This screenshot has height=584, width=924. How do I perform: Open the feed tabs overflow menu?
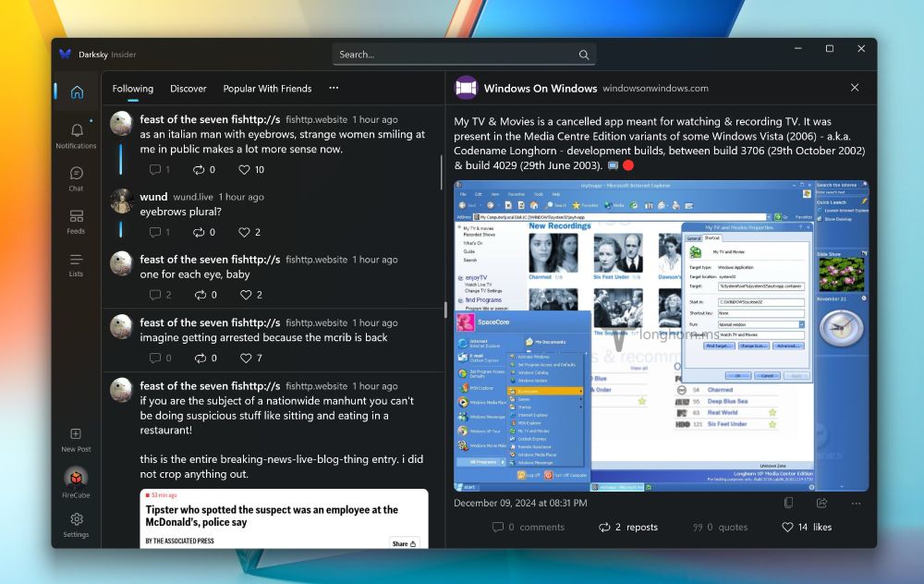pos(334,88)
